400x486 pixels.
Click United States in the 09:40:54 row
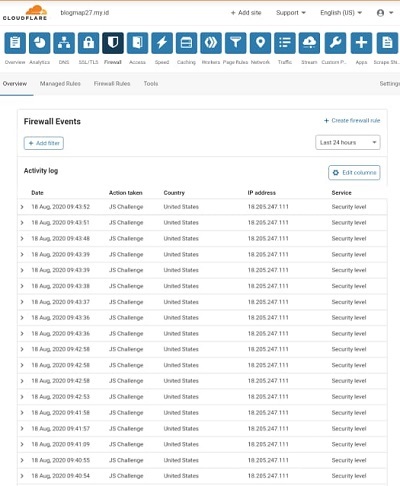tap(181, 476)
